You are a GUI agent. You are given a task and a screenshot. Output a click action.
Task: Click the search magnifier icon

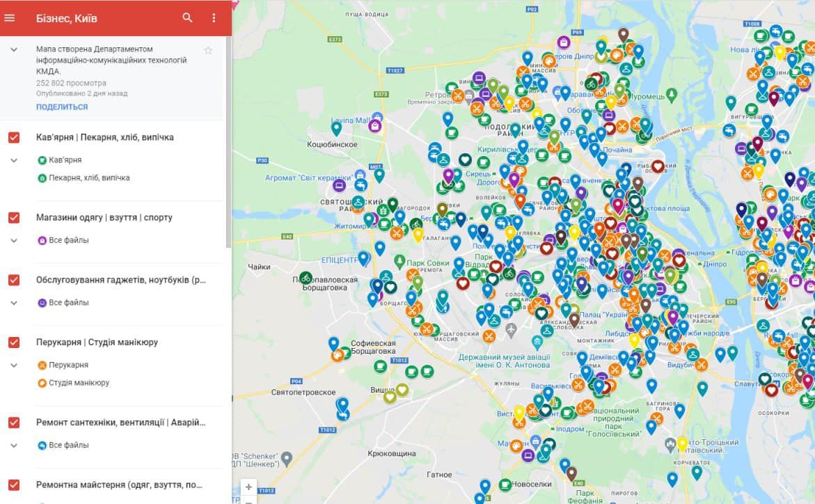(x=187, y=17)
